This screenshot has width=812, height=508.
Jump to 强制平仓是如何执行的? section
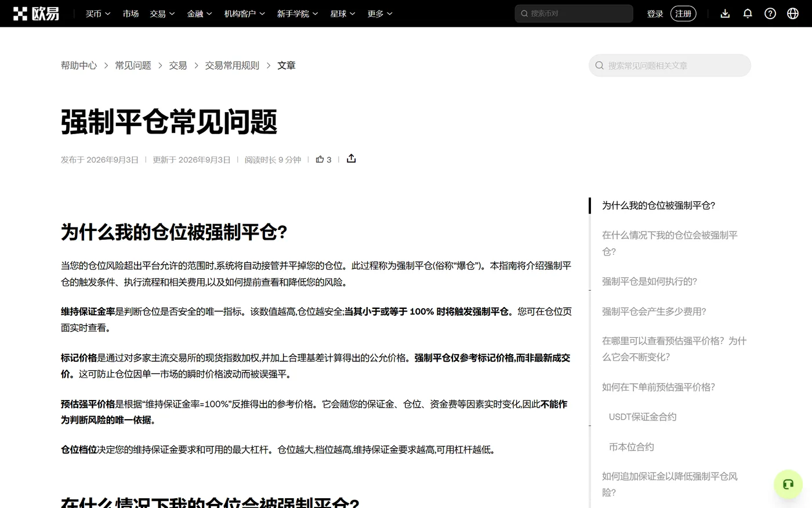click(x=650, y=282)
